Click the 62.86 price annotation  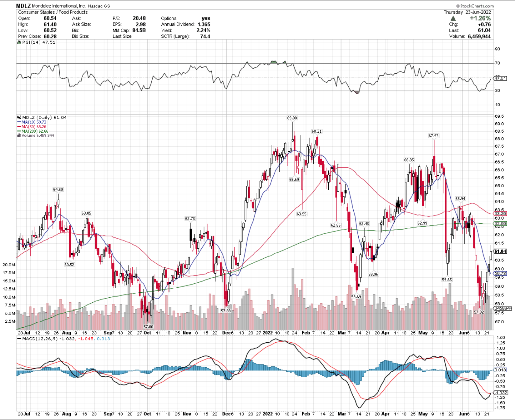point(336,225)
